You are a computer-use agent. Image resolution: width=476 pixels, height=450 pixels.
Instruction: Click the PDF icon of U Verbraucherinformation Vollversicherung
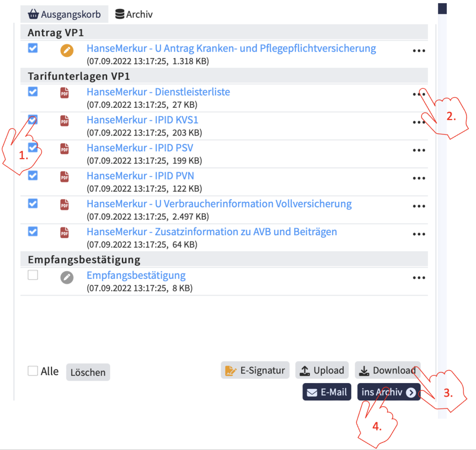64,205
